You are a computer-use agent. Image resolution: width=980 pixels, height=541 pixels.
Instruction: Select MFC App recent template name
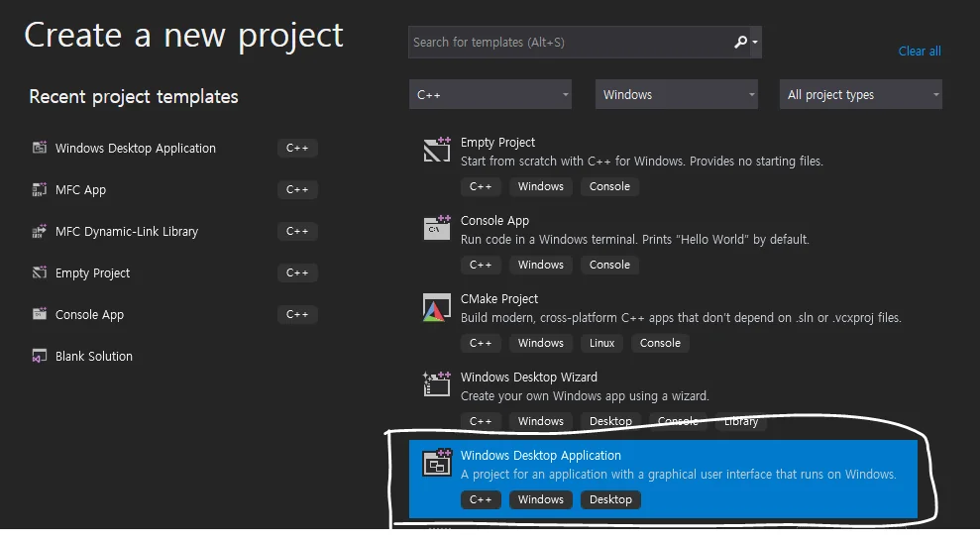(80, 190)
